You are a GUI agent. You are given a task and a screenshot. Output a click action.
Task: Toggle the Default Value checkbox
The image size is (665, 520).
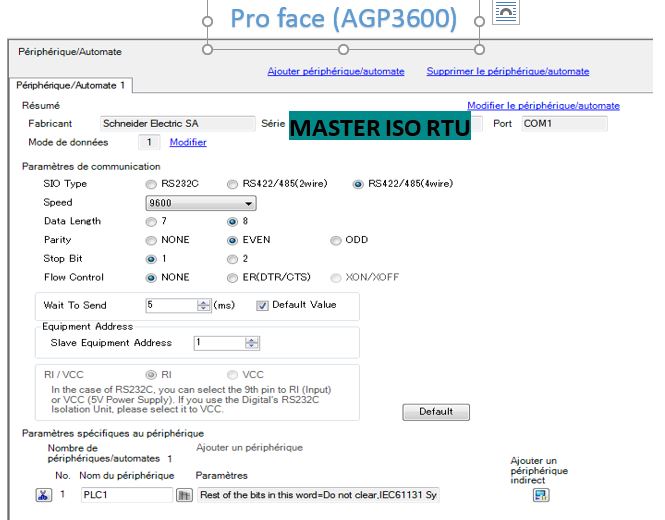click(x=262, y=305)
